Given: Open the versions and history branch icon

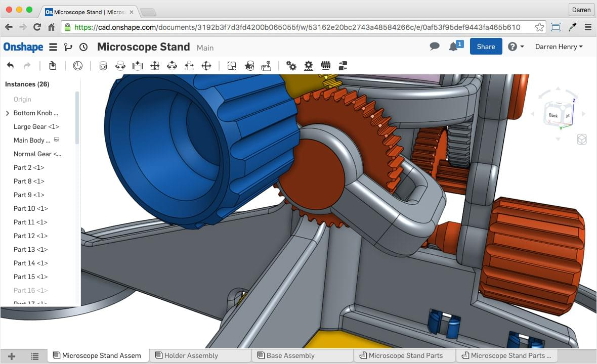Looking at the screenshot, I should 68,47.
